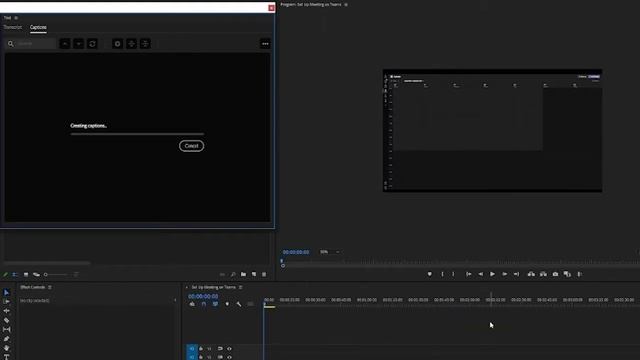Click the split caption segment icon

coord(131,44)
